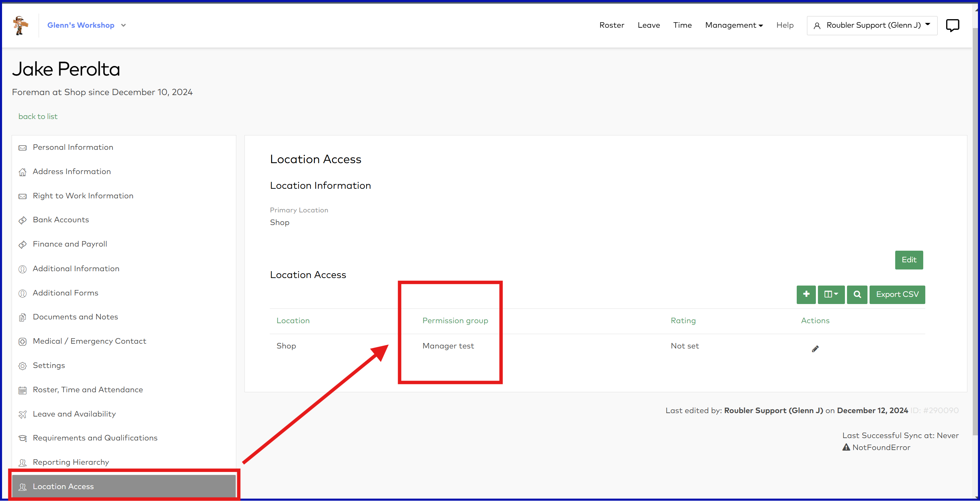The width and height of the screenshot is (980, 501).
Task: Open the Roster menu item
Action: click(611, 25)
